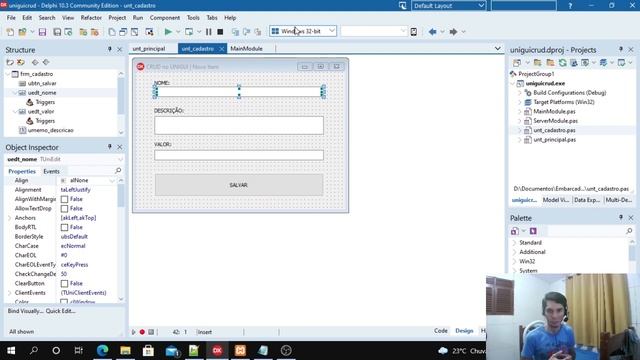640x360 pixels.
Task: Click the green refresh icon in Projects toolbar
Action: coord(562,62)
